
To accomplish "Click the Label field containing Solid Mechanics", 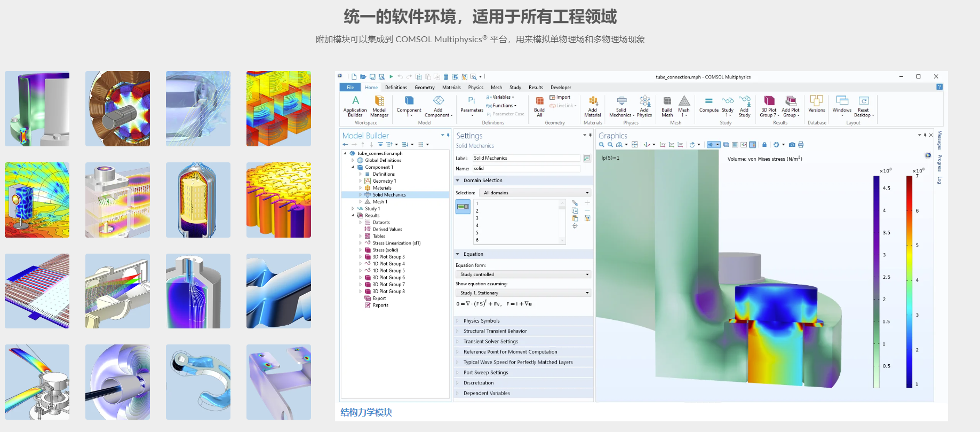I will point(526,158).
